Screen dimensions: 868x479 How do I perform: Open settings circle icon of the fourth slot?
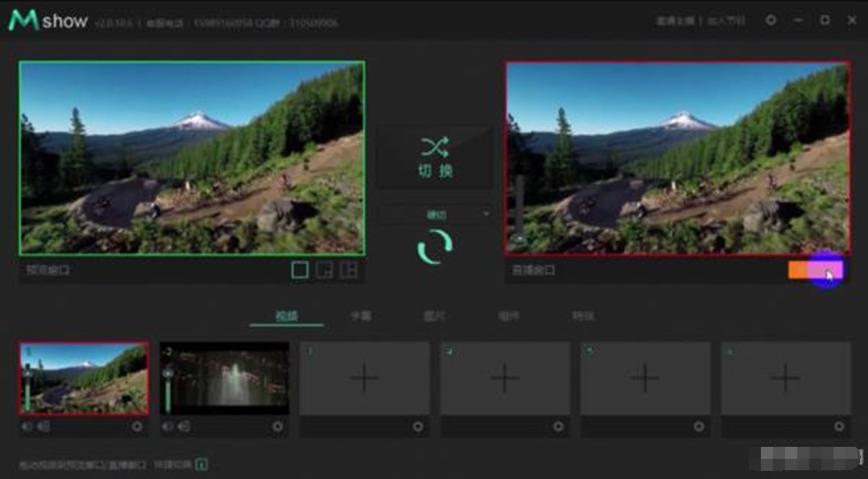[x=558, y=427]
